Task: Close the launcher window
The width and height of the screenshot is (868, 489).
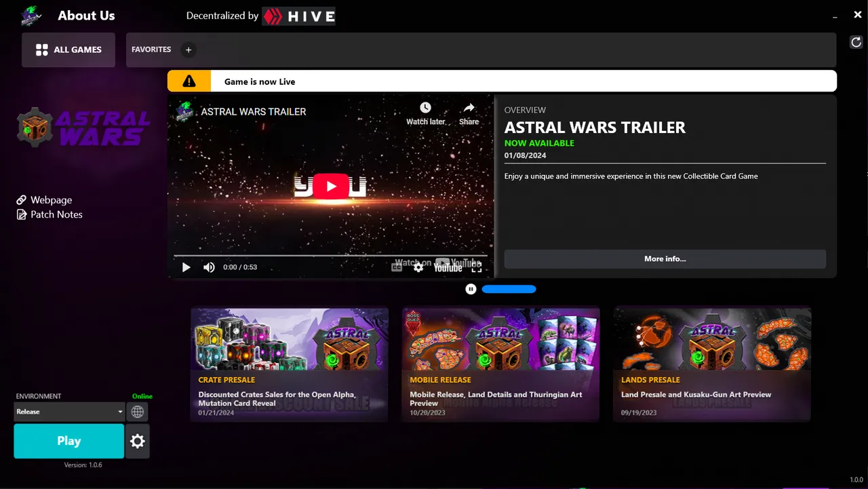Action: (858, 15)
